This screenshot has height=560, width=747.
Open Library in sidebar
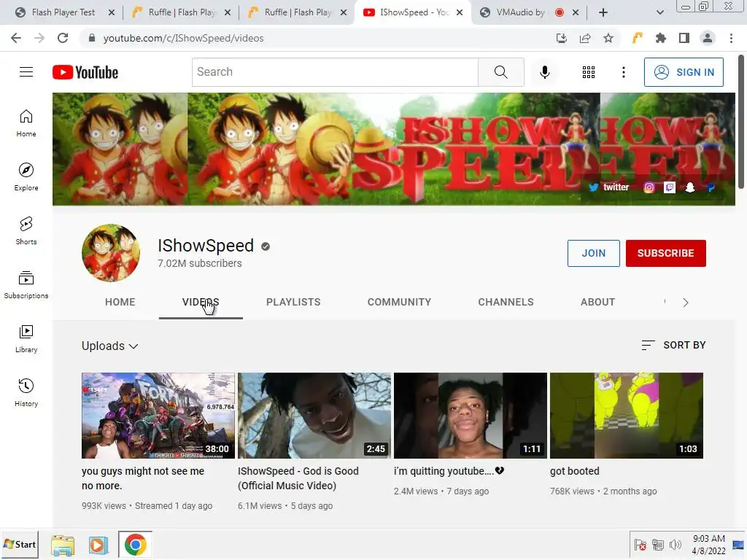pyautogui.click(x=26, y=338)
